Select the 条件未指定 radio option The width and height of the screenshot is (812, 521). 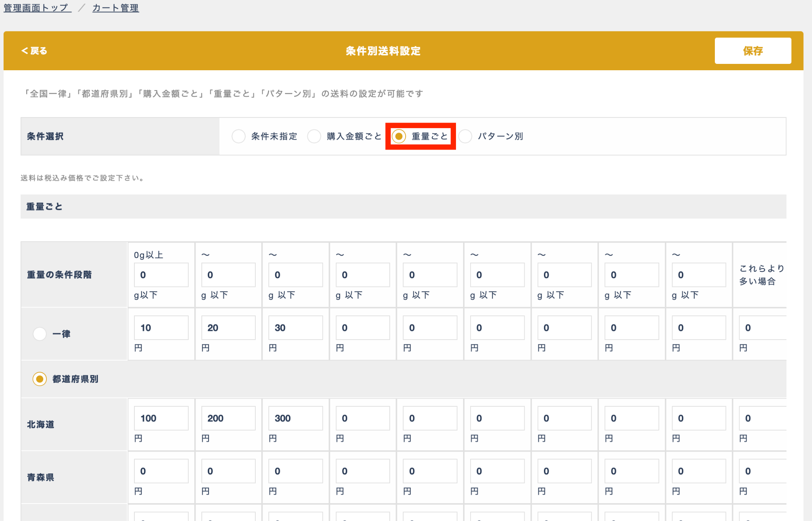tap(239, 136)
